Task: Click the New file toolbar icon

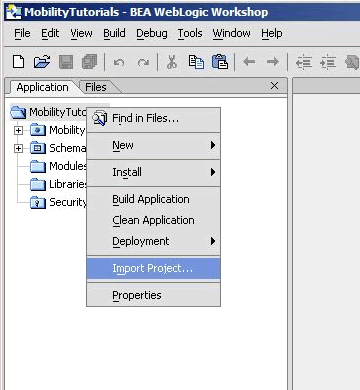Action: [x=18, y=62]
